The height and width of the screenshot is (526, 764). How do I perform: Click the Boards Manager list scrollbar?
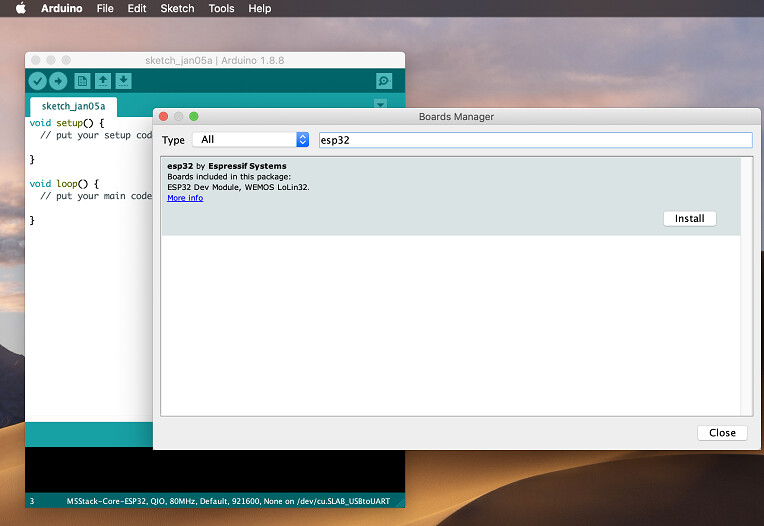coord(746,286)
